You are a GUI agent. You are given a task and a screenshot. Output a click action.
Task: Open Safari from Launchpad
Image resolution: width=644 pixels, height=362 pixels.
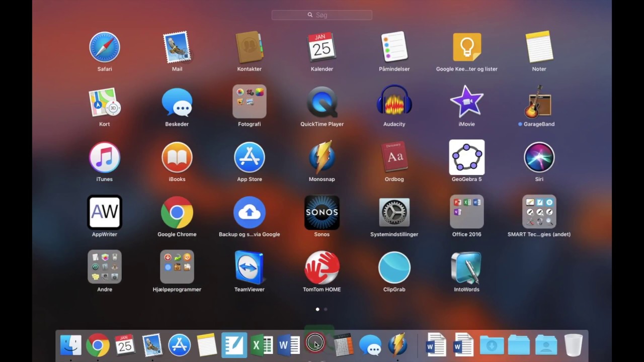pos(105,47)
